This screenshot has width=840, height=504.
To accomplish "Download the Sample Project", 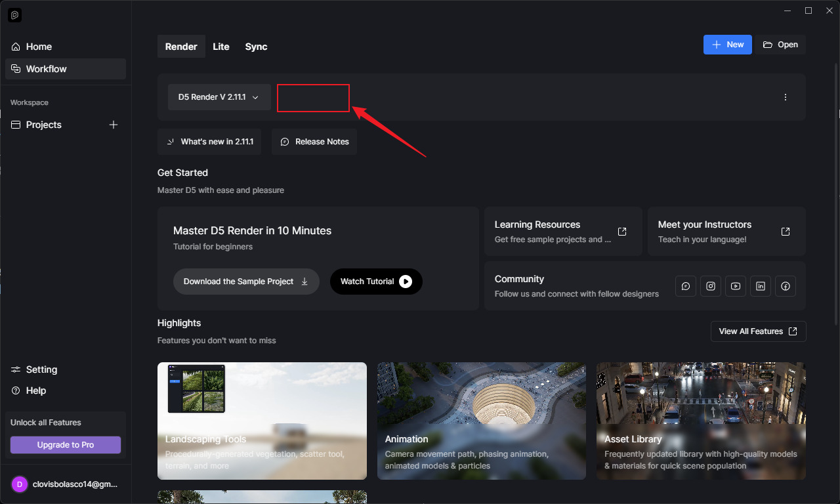I will click(x=246, y=282).
